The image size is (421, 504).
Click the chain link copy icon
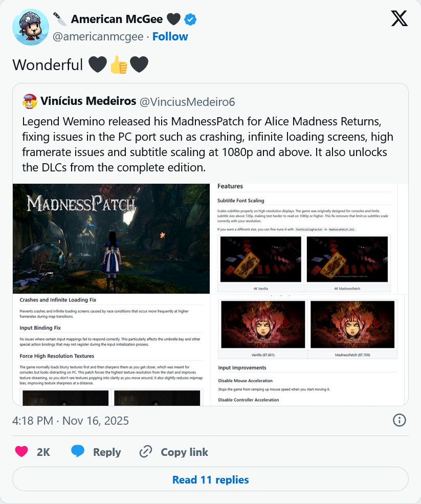(146, 452)
